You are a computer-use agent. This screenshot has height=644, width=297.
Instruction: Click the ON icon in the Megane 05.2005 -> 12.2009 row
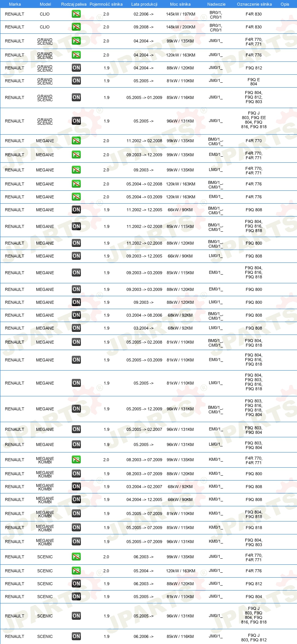click(x=76, y=409)
